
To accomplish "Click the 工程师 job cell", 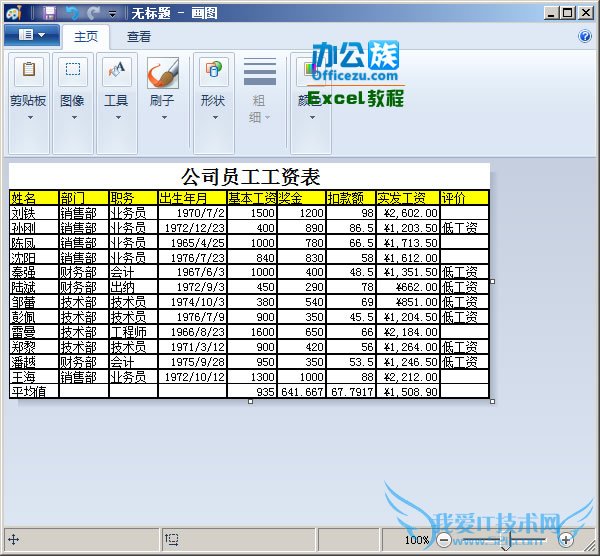I will pyautogui.click(x=134, y=332).
